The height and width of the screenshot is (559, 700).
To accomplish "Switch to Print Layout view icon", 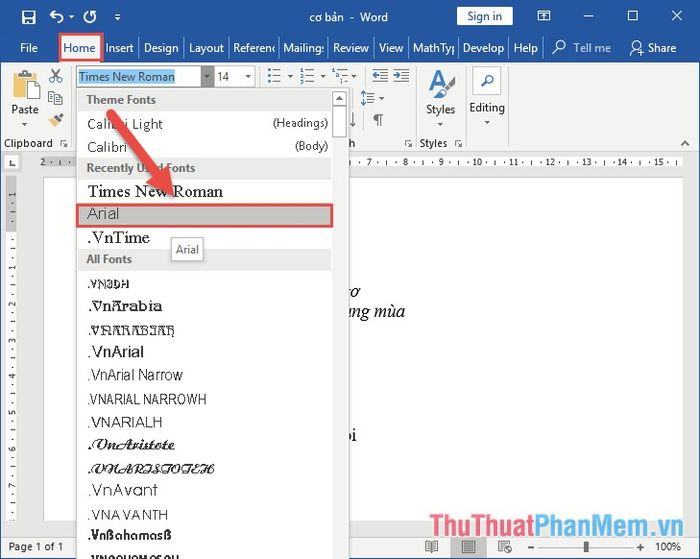I will tap(468, 546).
